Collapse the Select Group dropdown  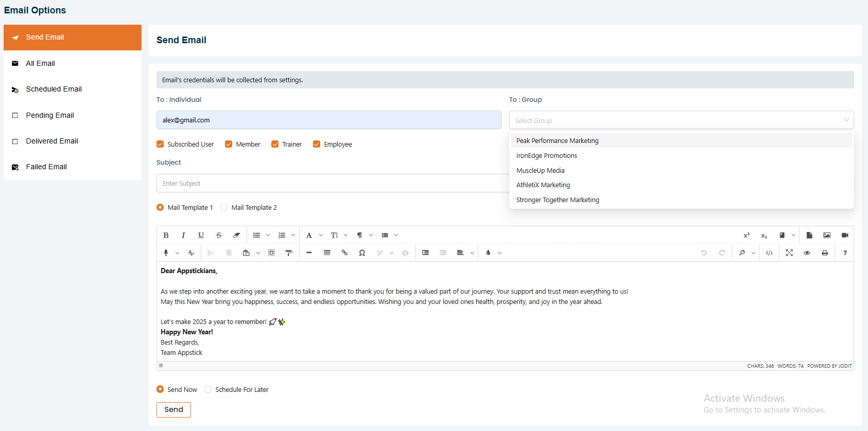(846, 120)
